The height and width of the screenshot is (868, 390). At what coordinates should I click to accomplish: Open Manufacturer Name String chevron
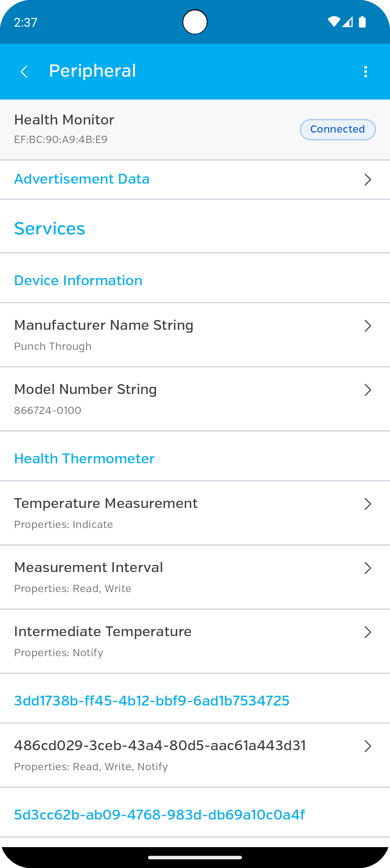point(368,326)
